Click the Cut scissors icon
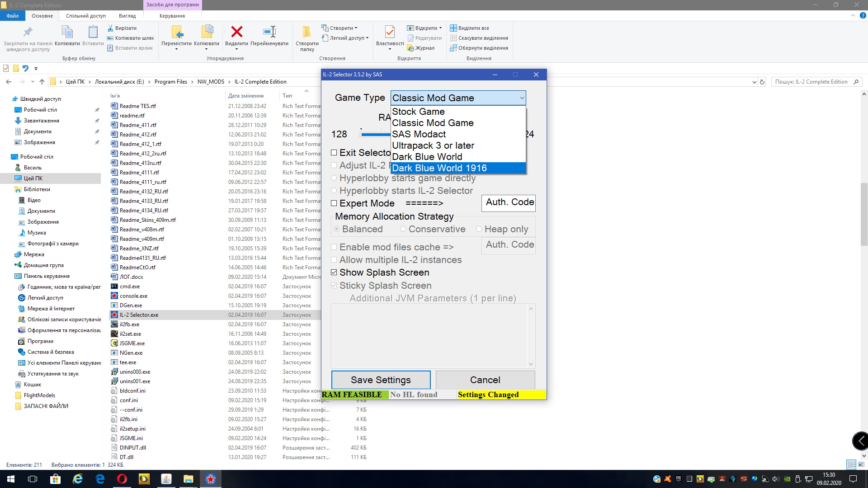 coord(110,28)
